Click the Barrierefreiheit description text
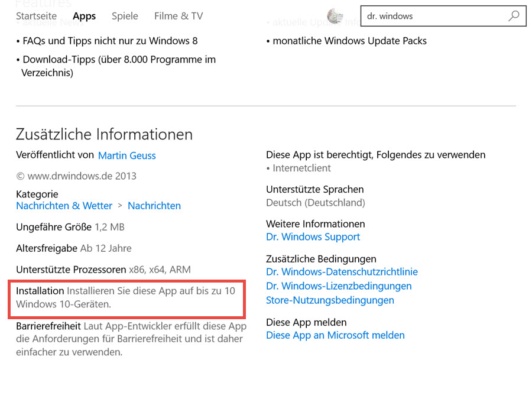The image size is (532, 399). pyautogui.click(x=131, y=339)
